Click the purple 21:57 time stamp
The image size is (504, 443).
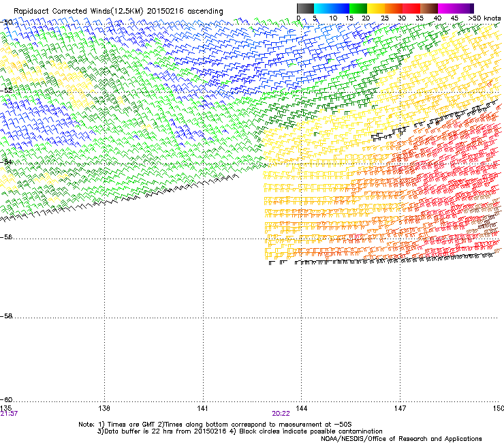pos(9,414)
